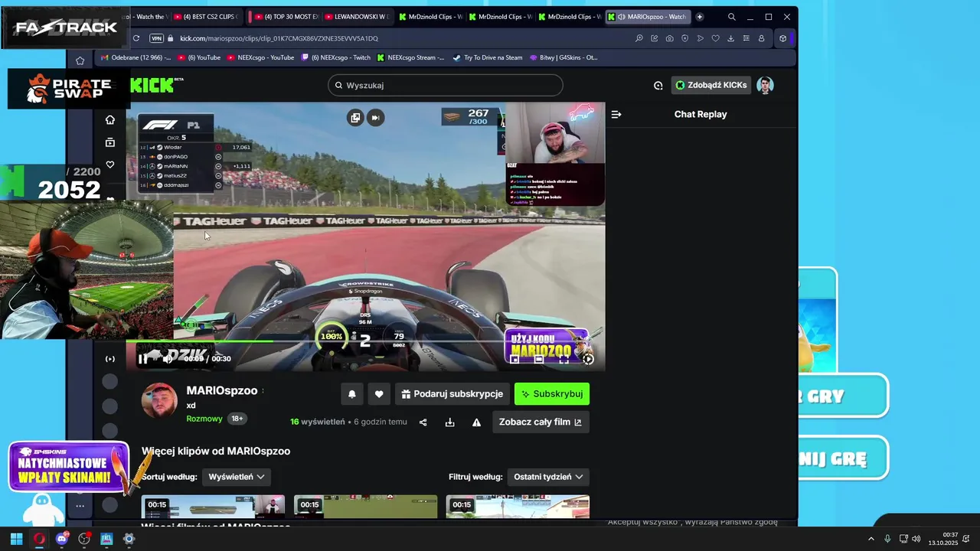Collapse the Chat Replay panel
Image resolution: width=980 pixels, height=551 pixels.
pos(616,114)
